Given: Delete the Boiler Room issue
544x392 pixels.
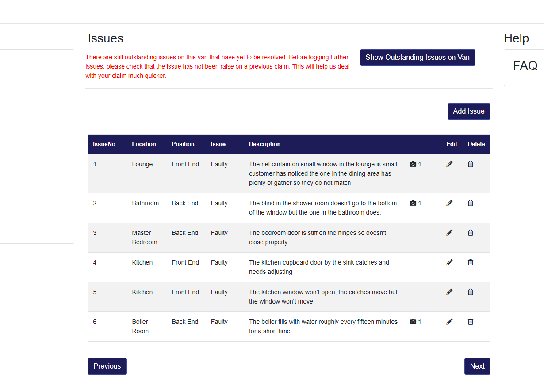Looking at the screenshot, I should tap(471, 322).
